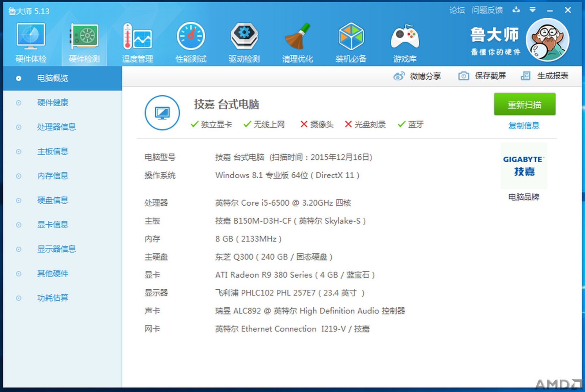Click Ethernet Connection I219-V value

[292, 329]
